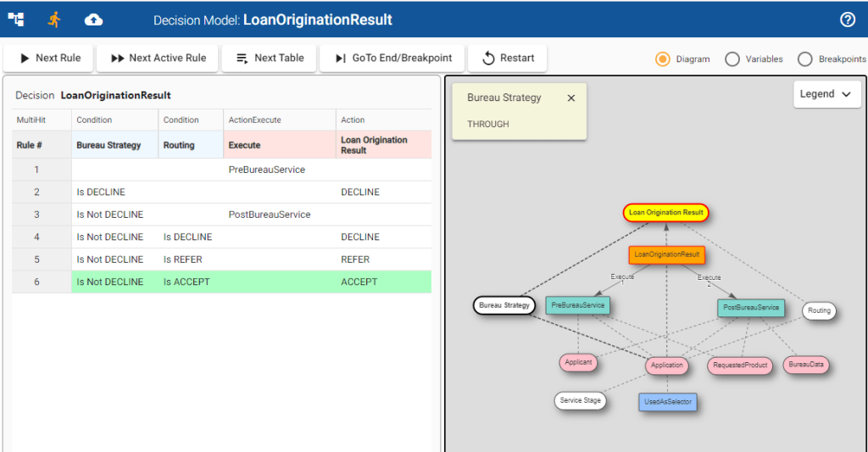Click the decision tree diagram icon
The height and width of the screenshot is (452, 868).
pos(16,19)
